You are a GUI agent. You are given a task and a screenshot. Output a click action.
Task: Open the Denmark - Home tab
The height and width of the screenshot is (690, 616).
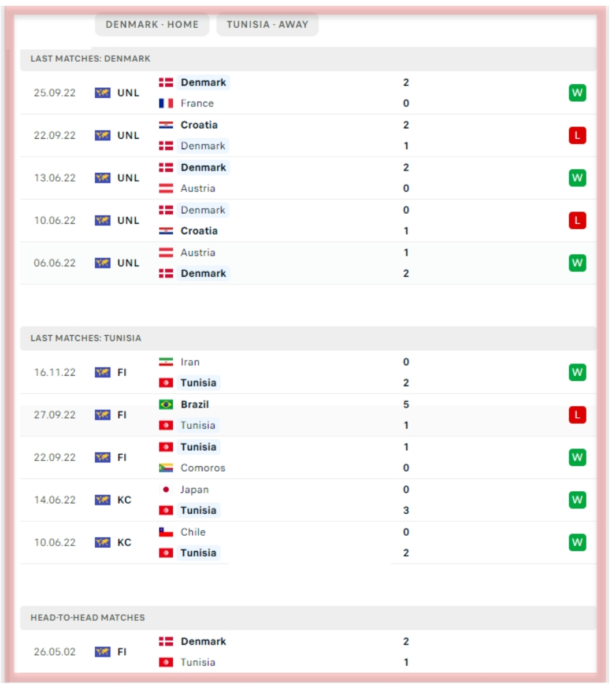[x=152, y=24]
